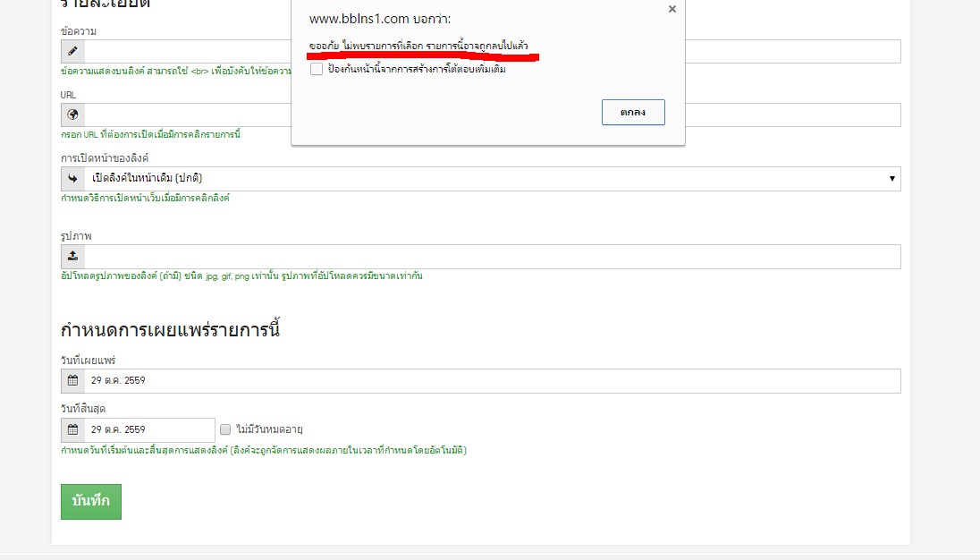
Task: Enable the no expiry date checkbox
Action: 225,429
